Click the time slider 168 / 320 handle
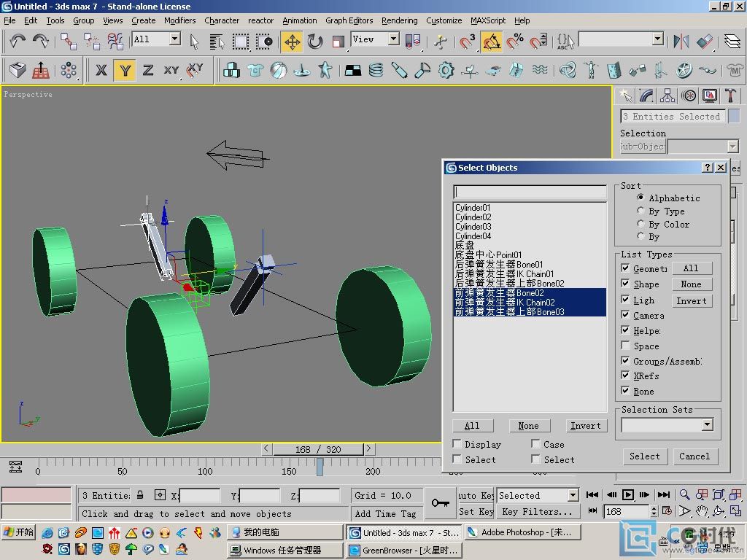Screen dimensions: 747x560 (x=318, y=449)
